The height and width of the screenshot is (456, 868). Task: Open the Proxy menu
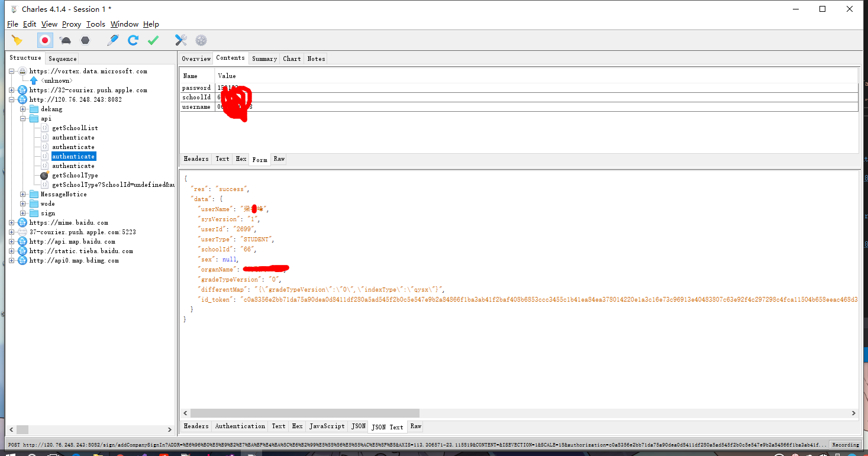point(72,24)
